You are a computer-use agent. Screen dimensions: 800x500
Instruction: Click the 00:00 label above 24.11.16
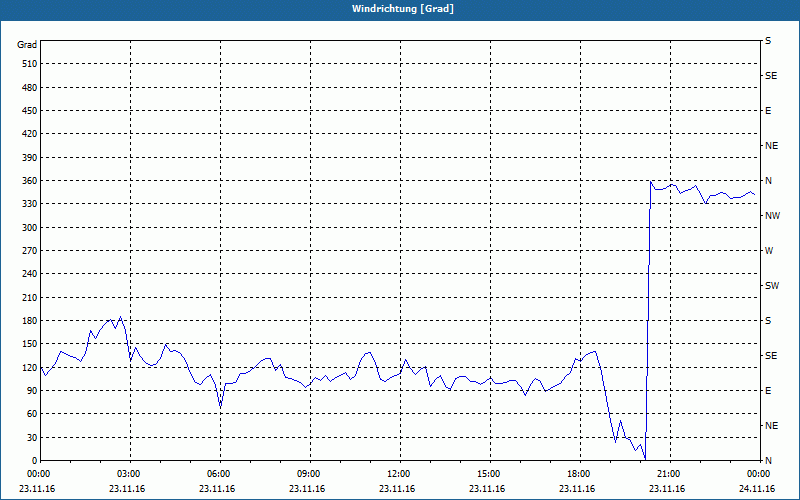(760, 474)
